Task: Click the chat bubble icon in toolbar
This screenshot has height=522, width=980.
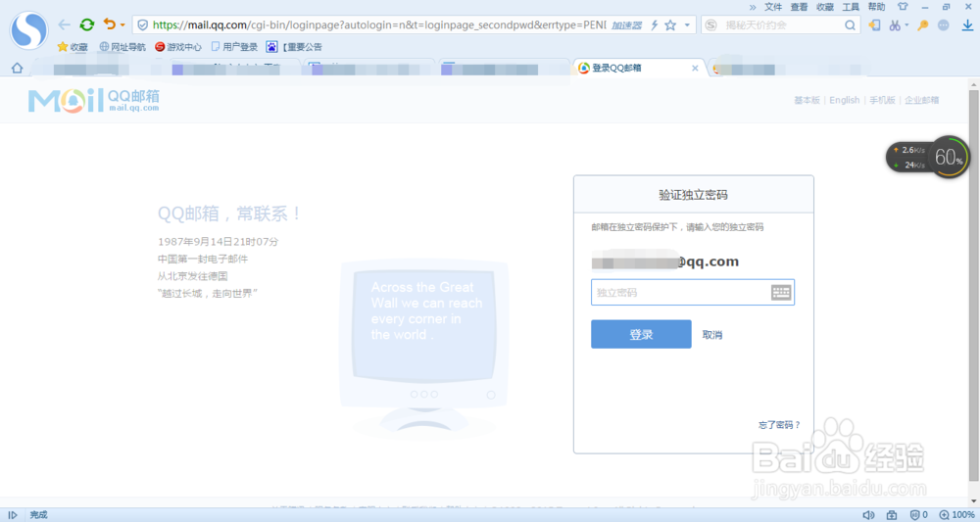Action: coord(944,25)
